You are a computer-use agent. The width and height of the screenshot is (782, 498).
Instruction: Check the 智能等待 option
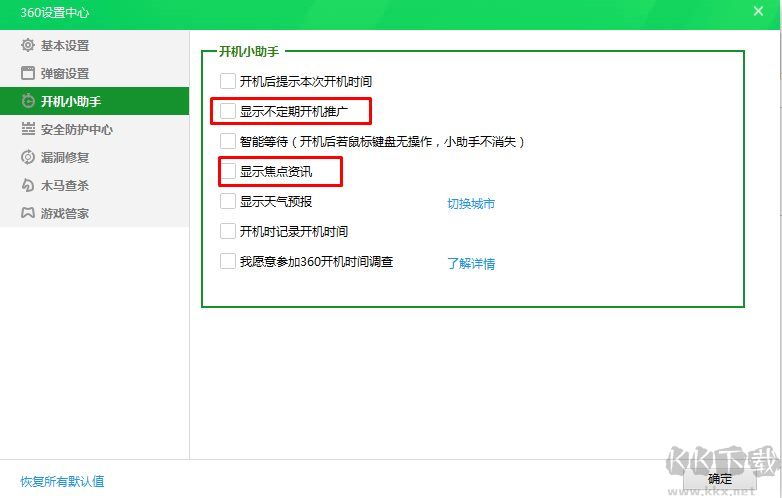point(228,141)
